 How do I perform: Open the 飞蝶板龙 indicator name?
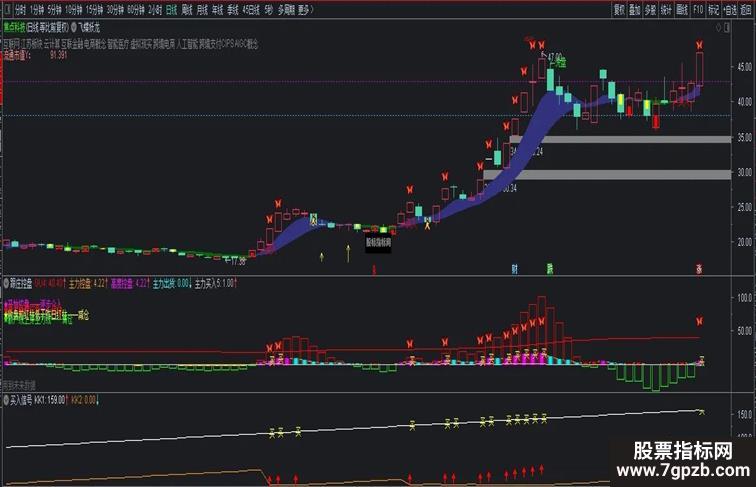coord(90,27)
